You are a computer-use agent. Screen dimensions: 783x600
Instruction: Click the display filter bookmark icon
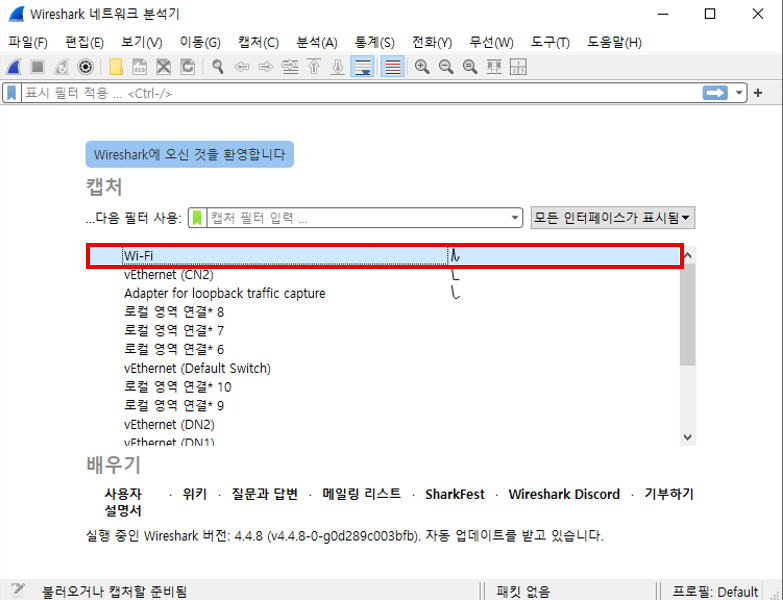click(x=11, y=93)
